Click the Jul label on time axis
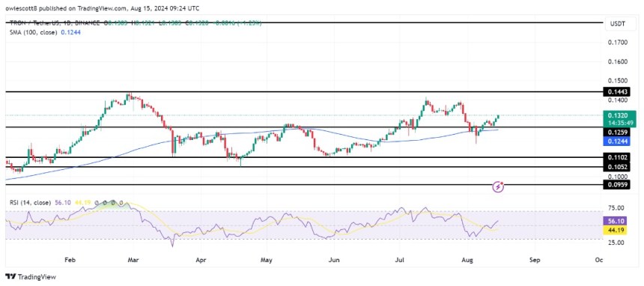 coord(399,260)
